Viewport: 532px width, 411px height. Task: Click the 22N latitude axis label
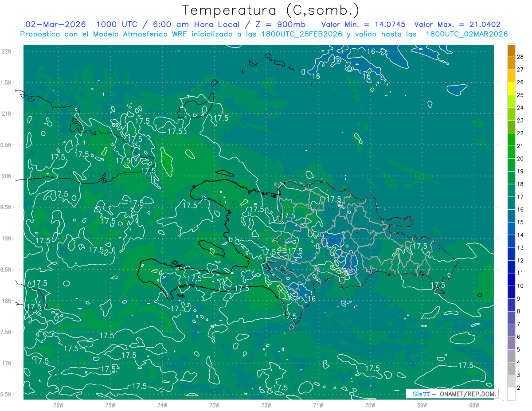coord(7,51)
